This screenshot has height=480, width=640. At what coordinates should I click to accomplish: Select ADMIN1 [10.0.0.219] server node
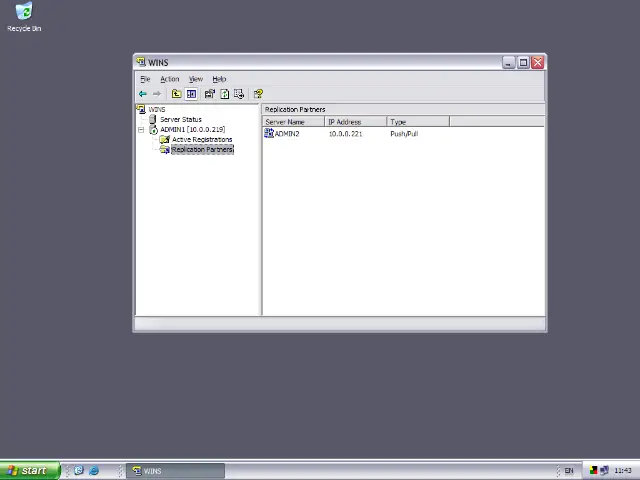193,129
